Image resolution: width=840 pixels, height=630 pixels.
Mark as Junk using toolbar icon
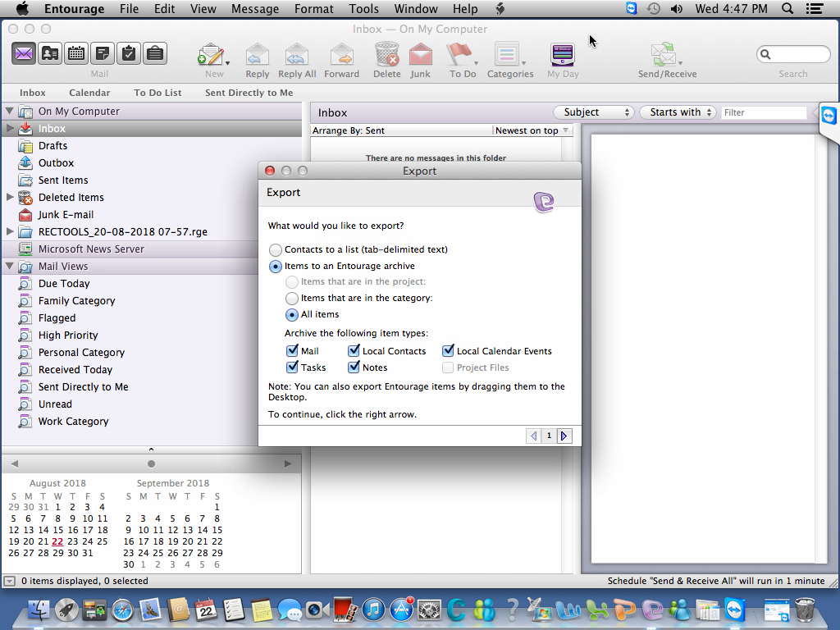(421, 55)
